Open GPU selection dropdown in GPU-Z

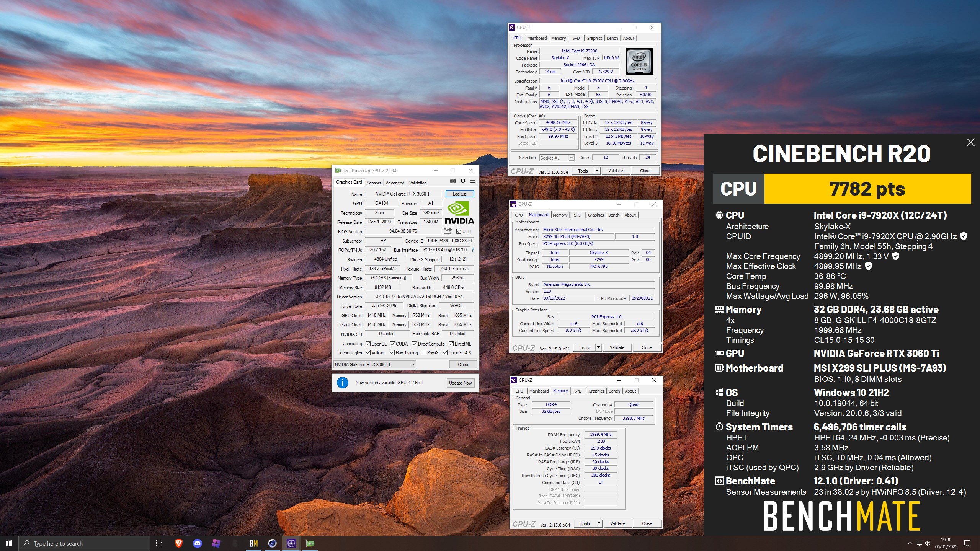(375, 365)
